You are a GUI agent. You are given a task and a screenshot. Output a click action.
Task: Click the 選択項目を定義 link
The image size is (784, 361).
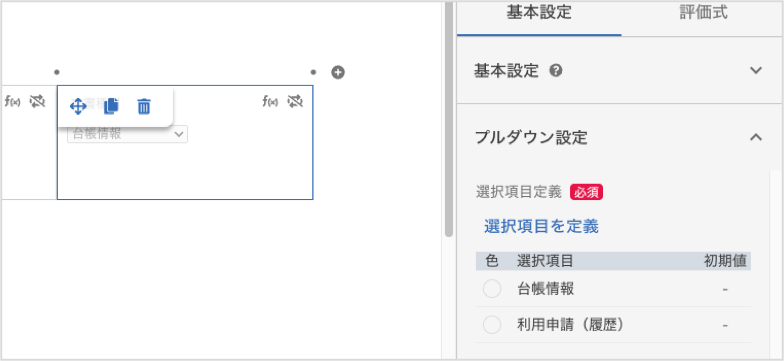click(542, 226)
